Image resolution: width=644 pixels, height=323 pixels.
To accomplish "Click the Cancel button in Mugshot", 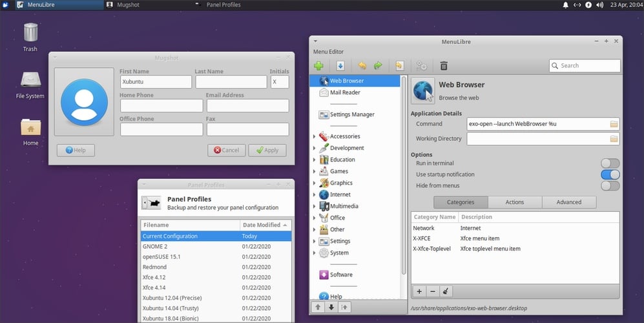I will tap(226, 151).
